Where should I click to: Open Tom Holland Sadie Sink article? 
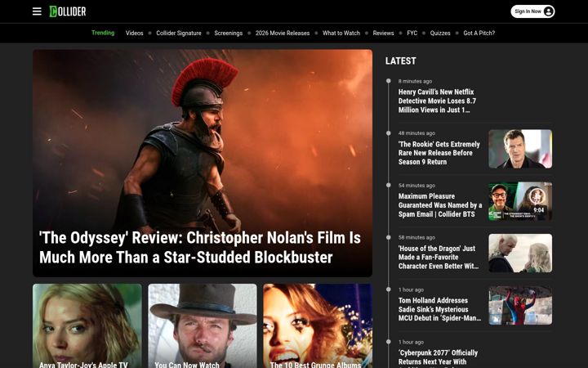439,309
